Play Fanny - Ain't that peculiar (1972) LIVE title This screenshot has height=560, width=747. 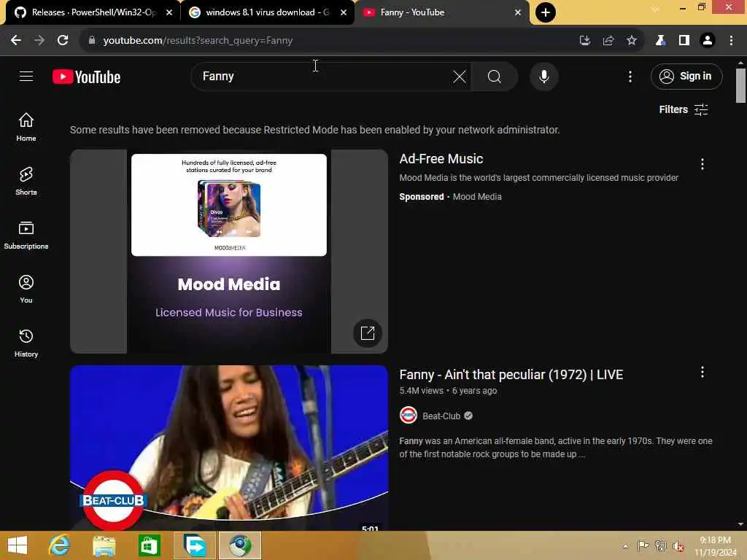(511, 375)
